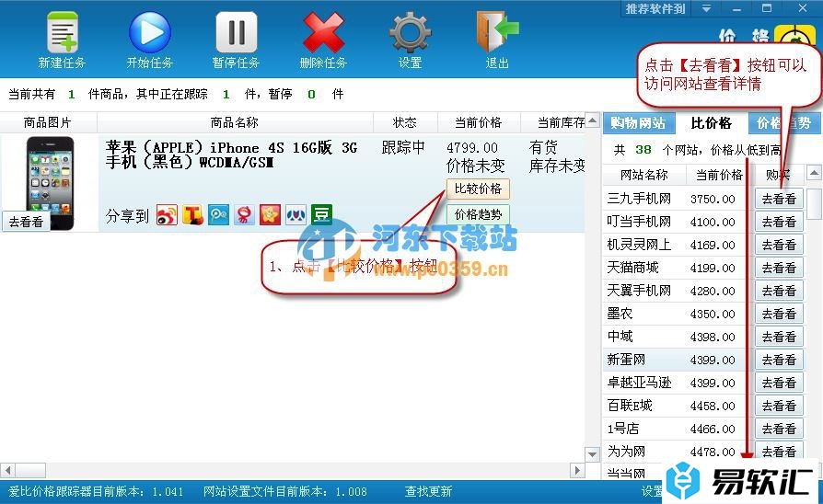
Task: Select the 为为网 row name
Action: point(626,452)
